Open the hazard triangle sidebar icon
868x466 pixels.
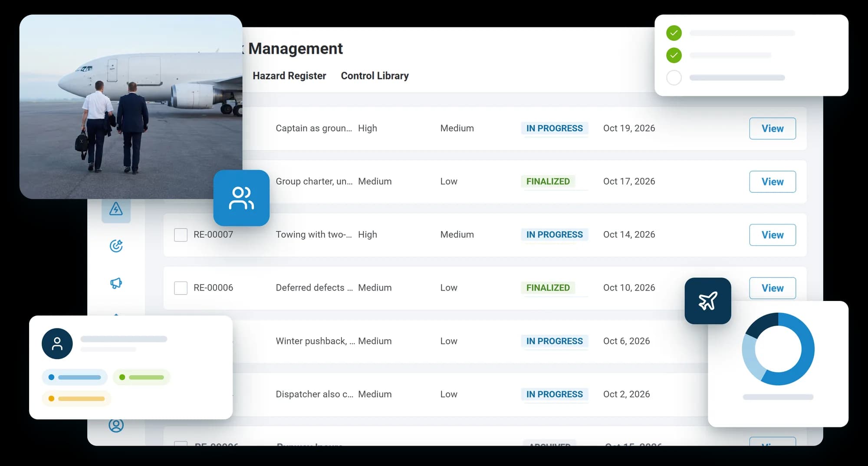(x=116, y=209)
